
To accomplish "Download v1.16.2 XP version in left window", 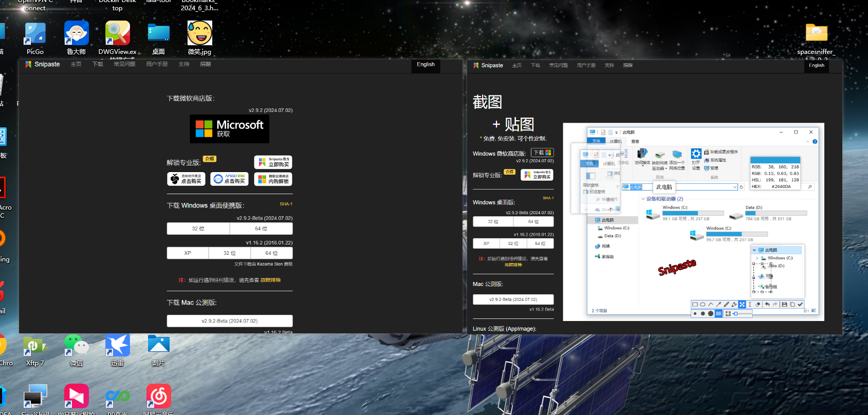I will pos(188,253).
